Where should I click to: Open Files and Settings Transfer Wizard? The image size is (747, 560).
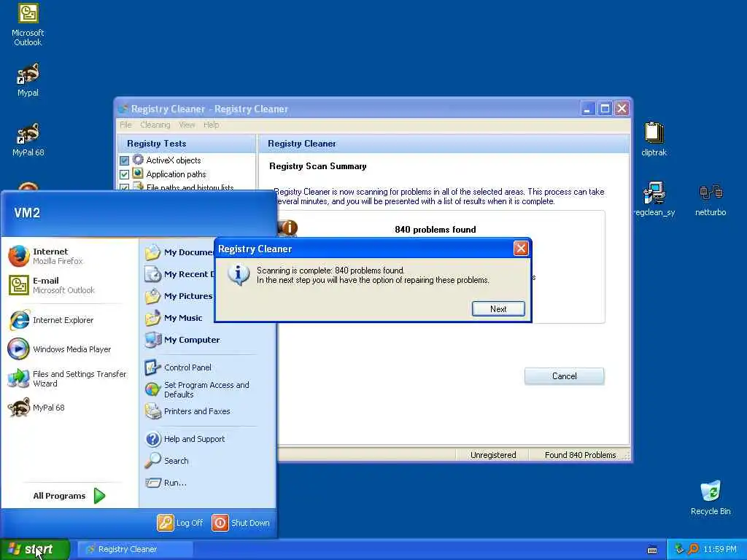click(71, 378)
